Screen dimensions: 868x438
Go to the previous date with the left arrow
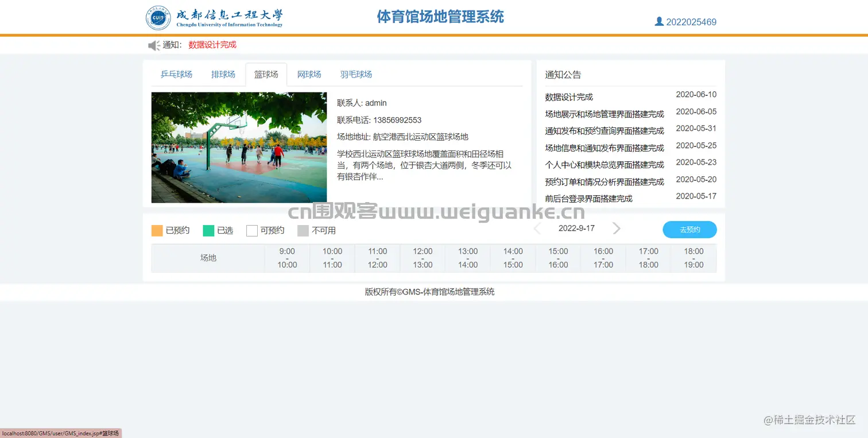pos(537,228)
